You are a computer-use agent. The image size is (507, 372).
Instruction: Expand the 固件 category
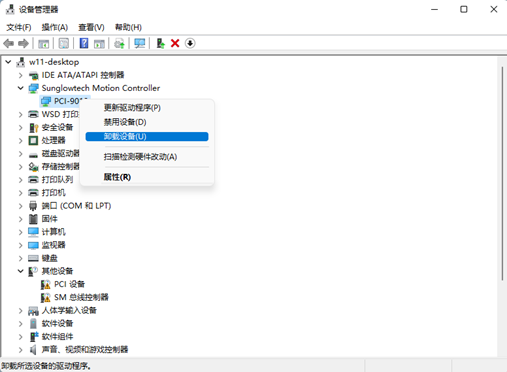pos(21,219)
